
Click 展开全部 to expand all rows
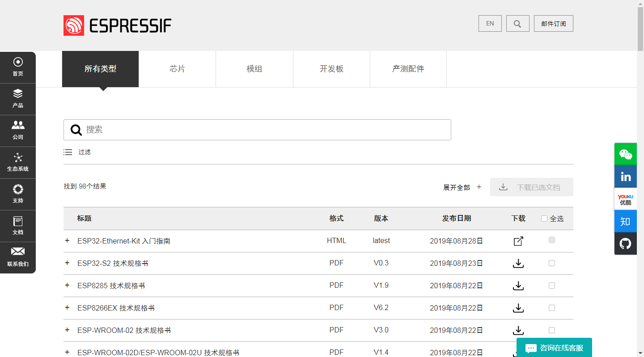(462, 188)
